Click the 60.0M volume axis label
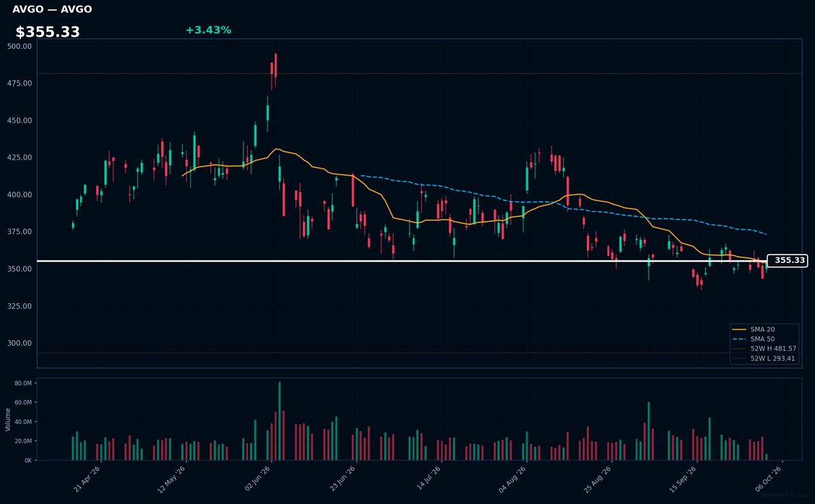The width and height of the screenshot is (815, 504). point(23,403)
